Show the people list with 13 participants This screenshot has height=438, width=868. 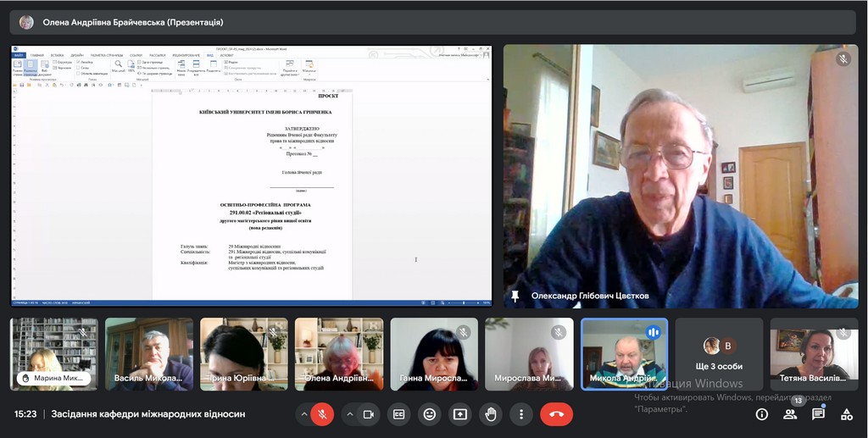tap(790, 414)
